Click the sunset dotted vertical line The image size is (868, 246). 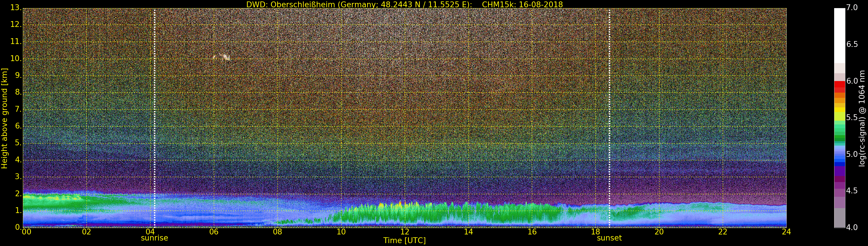click(x=609, y=118)
